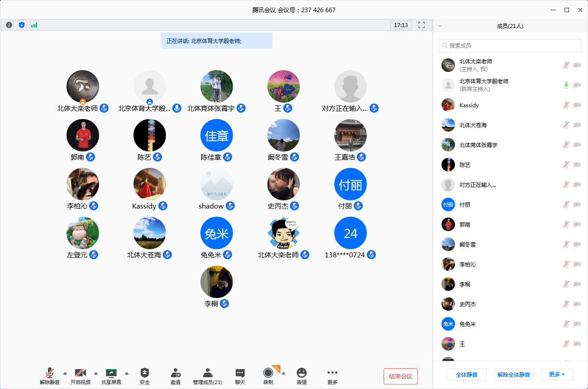Viewport: 588px width, 389px height.
Task: Turn on camera with 开启视频
Action: point(81,376)
